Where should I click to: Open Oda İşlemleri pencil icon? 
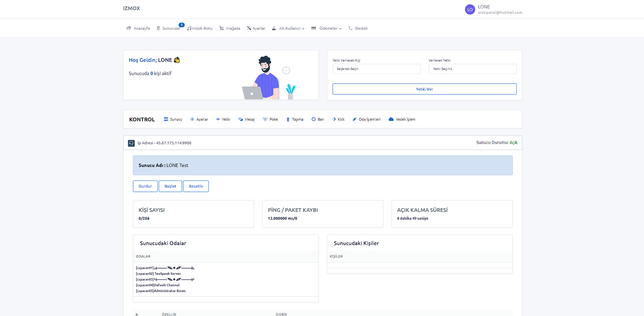tap(355, 119)
